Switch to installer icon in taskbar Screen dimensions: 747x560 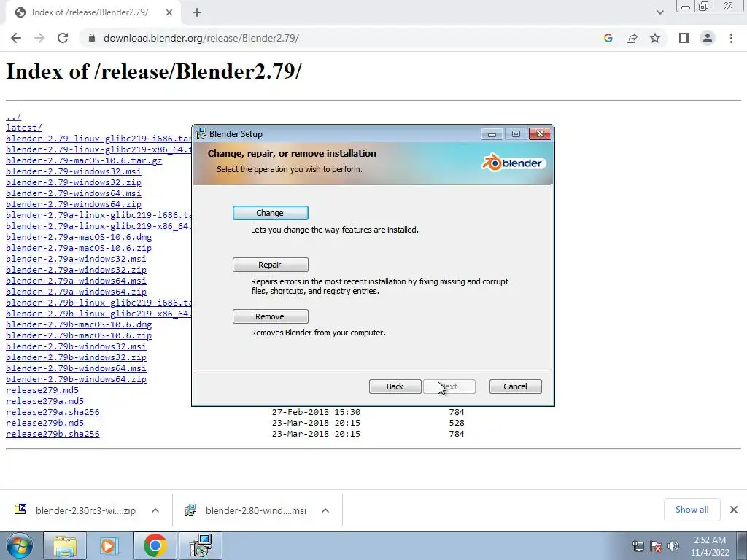[200, 545]
